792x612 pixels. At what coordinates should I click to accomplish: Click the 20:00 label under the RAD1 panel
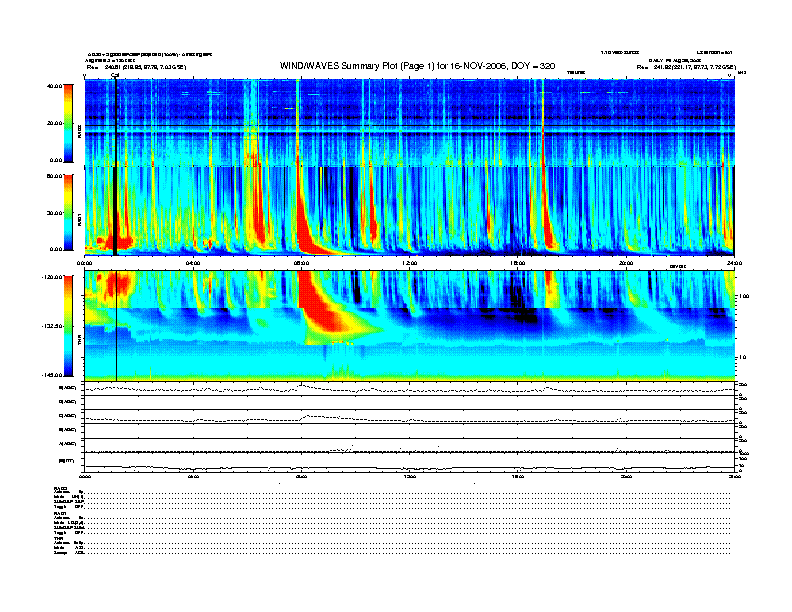pos(626,263)
